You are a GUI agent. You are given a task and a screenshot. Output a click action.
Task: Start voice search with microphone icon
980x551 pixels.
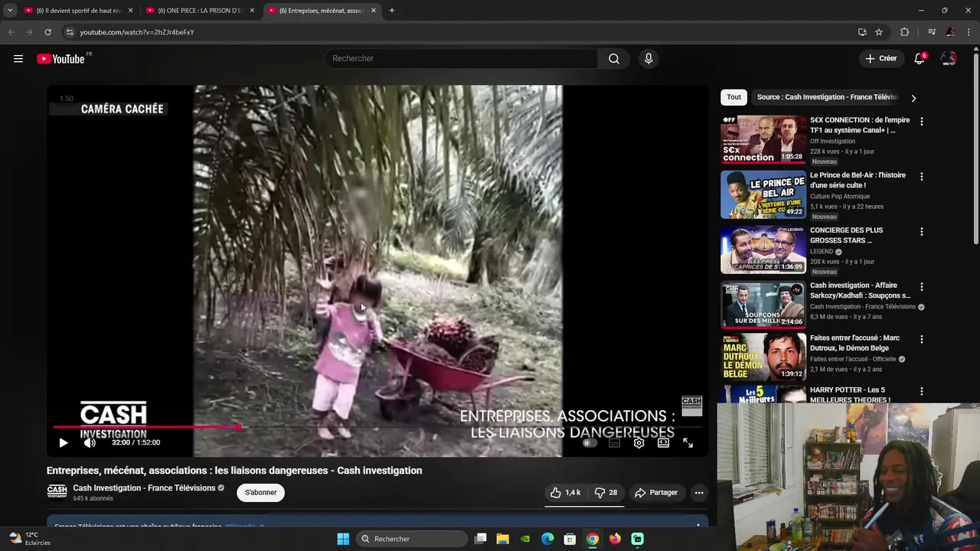648,59
